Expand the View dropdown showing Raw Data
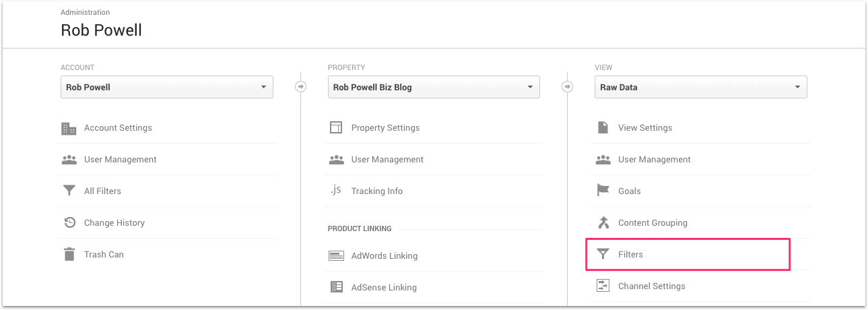 point(700,87)
